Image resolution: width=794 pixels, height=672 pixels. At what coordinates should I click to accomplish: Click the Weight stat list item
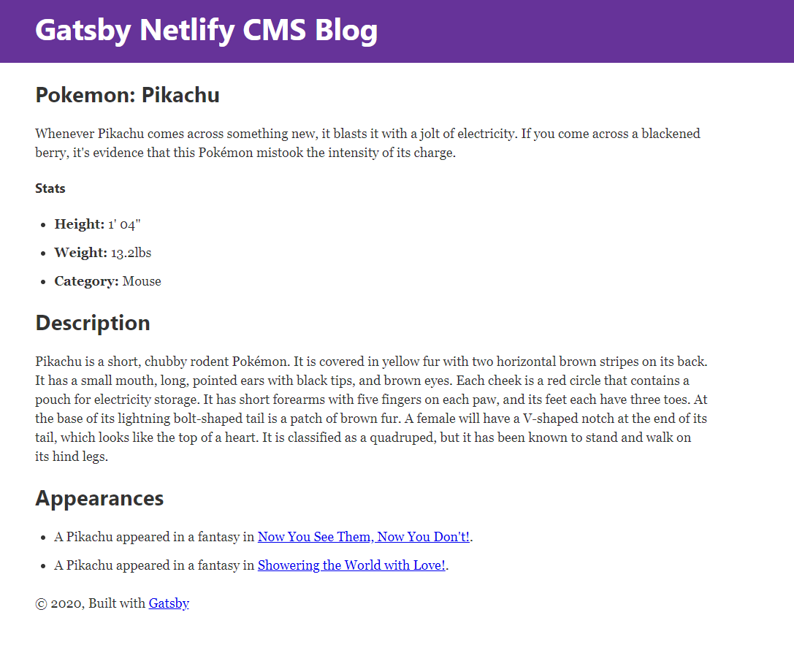coord(102,252)
